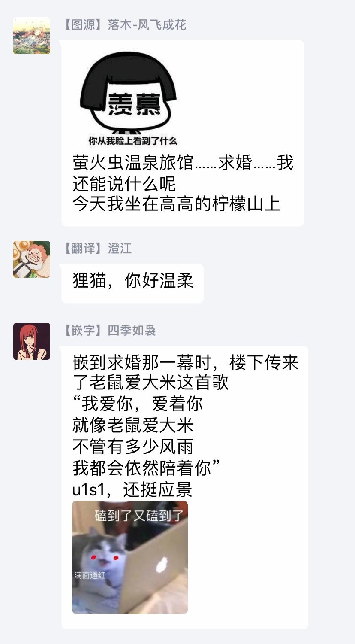Screen dimensions: 355x644
Task: Tap the text u1s1，还挺应景
Action: [x=132, y=490]
